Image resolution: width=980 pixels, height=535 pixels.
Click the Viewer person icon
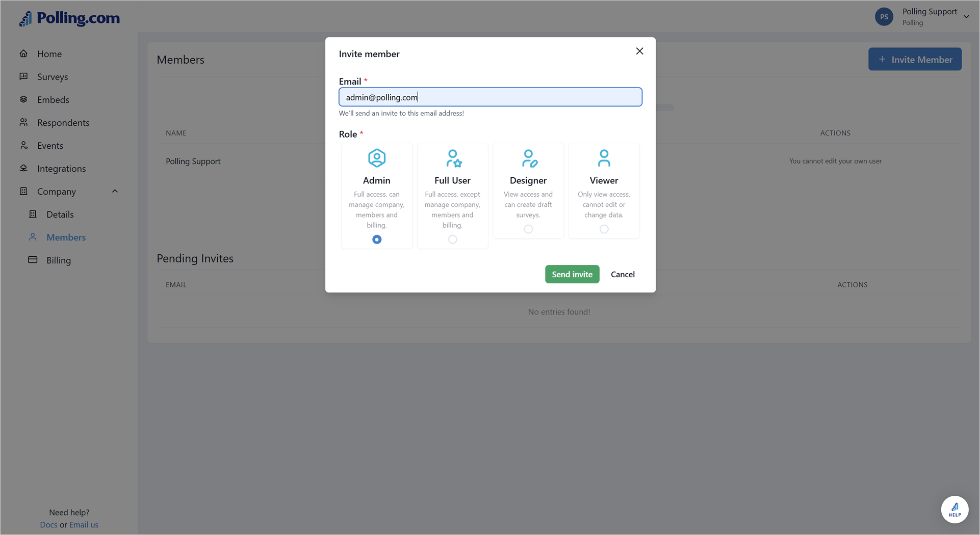coord(604,158)
